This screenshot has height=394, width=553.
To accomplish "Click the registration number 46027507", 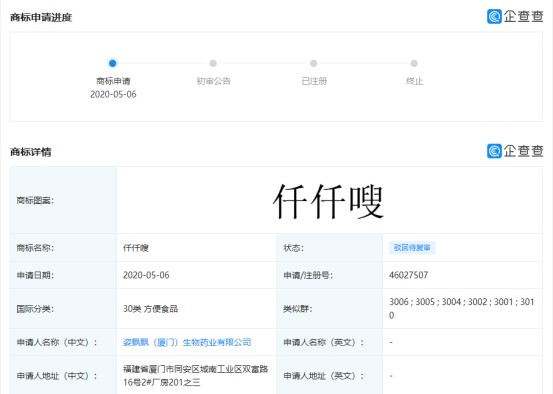I will coord(408,275).
